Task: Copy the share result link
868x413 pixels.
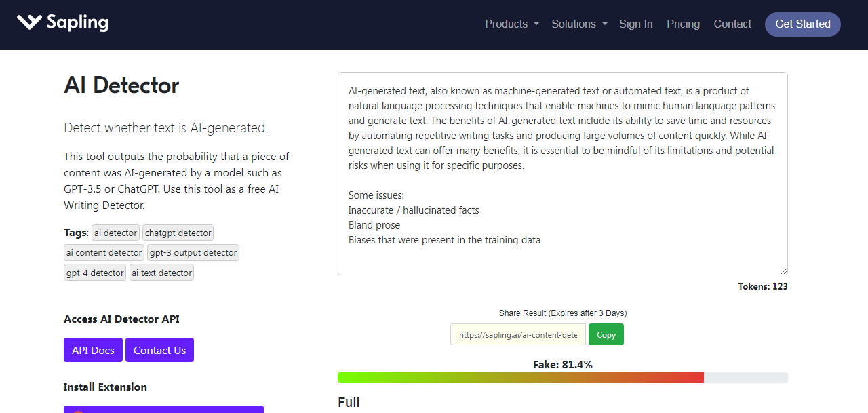Action: pyautogui.click(x=606, y=334)
